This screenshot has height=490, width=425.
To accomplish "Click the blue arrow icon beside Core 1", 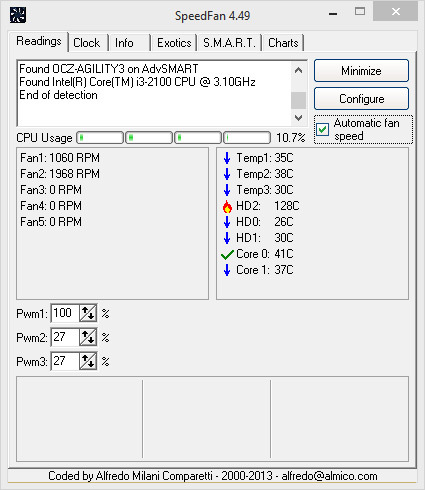I will (x=227, y=270).
